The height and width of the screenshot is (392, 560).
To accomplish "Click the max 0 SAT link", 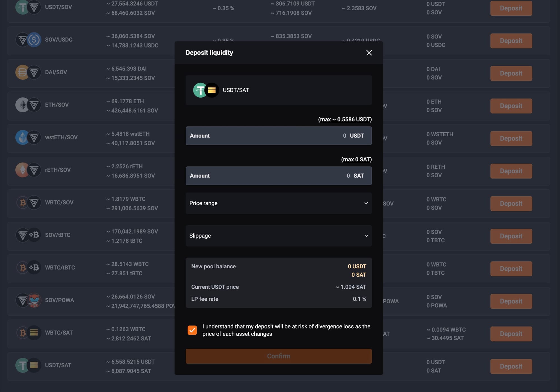I will coord(356,159).
